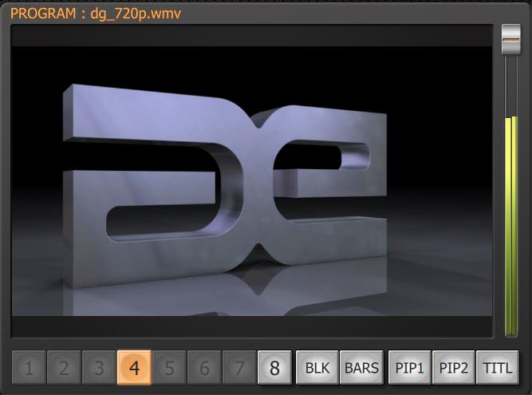This screenshot has height=395, width=532.
Task: Click the PROGRAM dg_720p.wmv title label
Action: pos(96,14)
